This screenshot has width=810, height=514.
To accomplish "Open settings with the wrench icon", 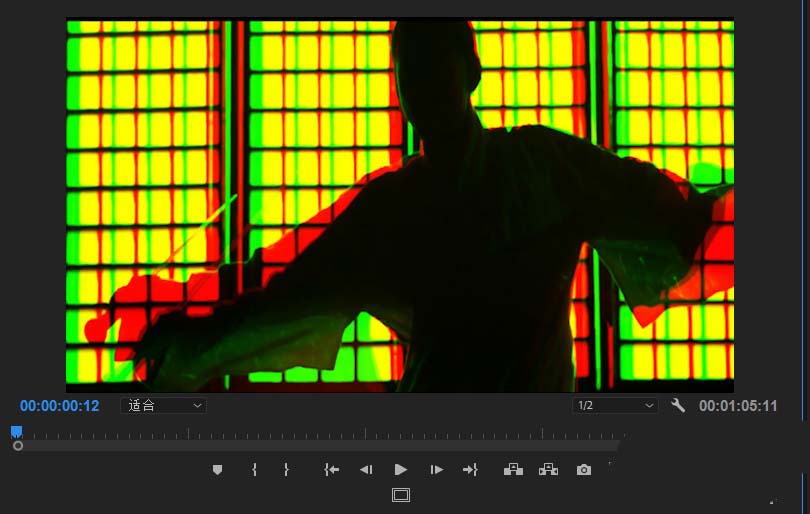I will [x=678, y=406].
